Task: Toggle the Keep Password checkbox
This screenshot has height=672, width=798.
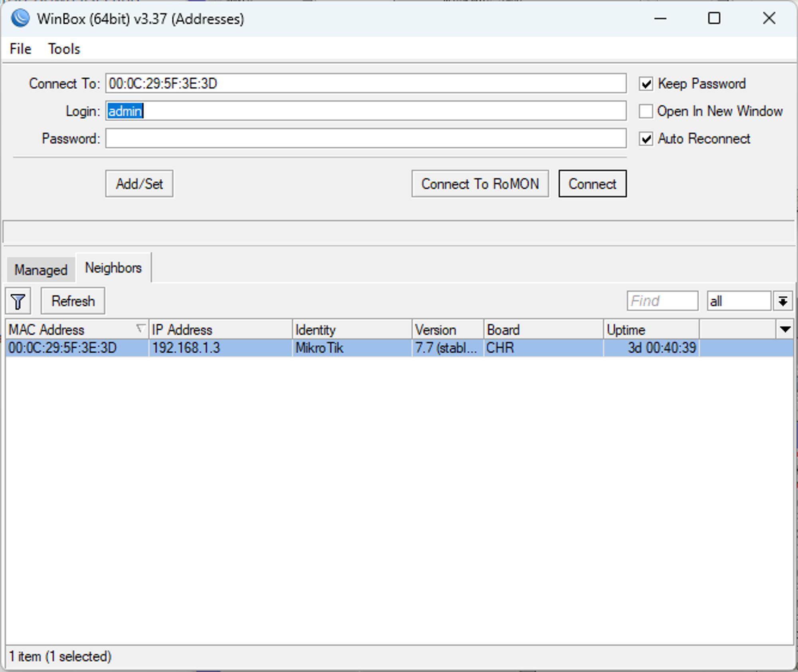Action: [x=646, y=84]
